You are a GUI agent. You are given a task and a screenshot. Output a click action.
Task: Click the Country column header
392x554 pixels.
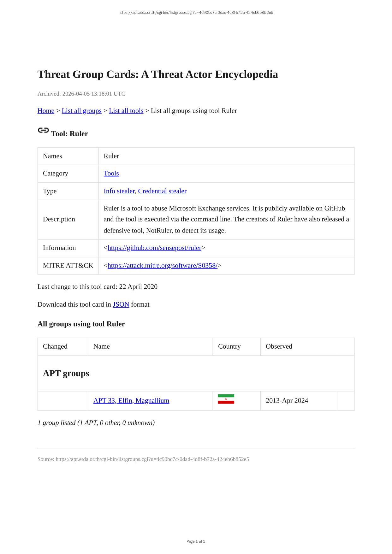pyautogui.click(x=229, y=346)
